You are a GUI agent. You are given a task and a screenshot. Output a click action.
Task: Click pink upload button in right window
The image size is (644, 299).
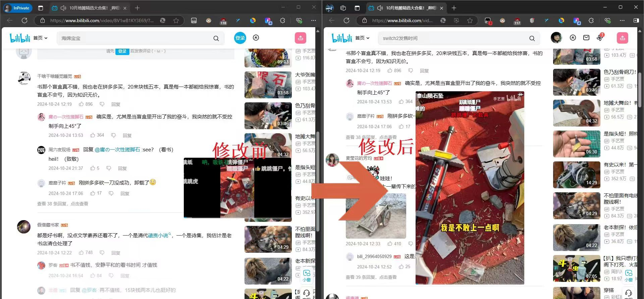(623, 38)
